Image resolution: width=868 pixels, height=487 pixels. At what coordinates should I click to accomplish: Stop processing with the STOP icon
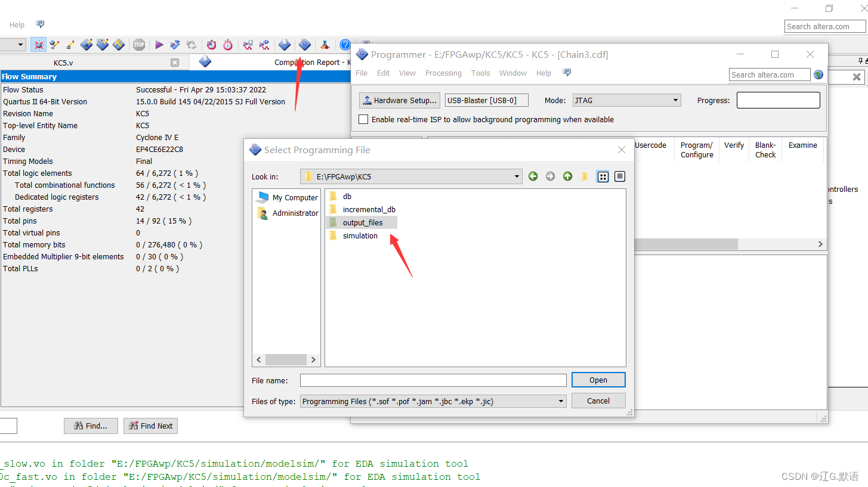click(139, 45)
